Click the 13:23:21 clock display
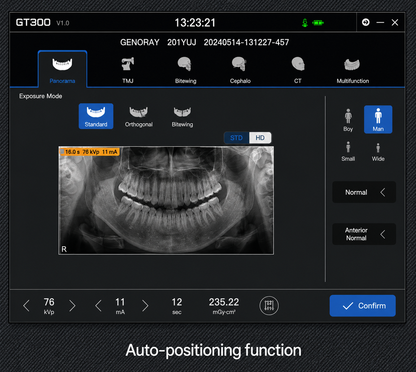This screenshot has width=416, height=372. [195, 23]
